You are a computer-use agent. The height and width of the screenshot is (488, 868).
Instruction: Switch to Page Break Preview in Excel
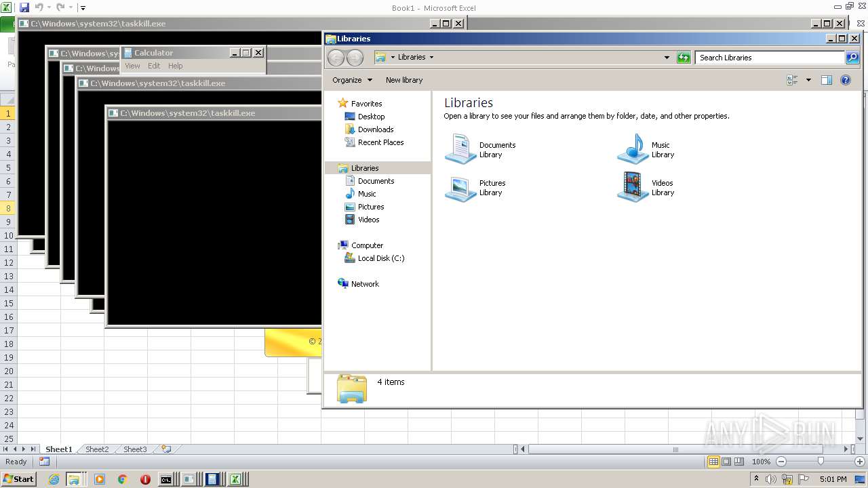[739, 462]
